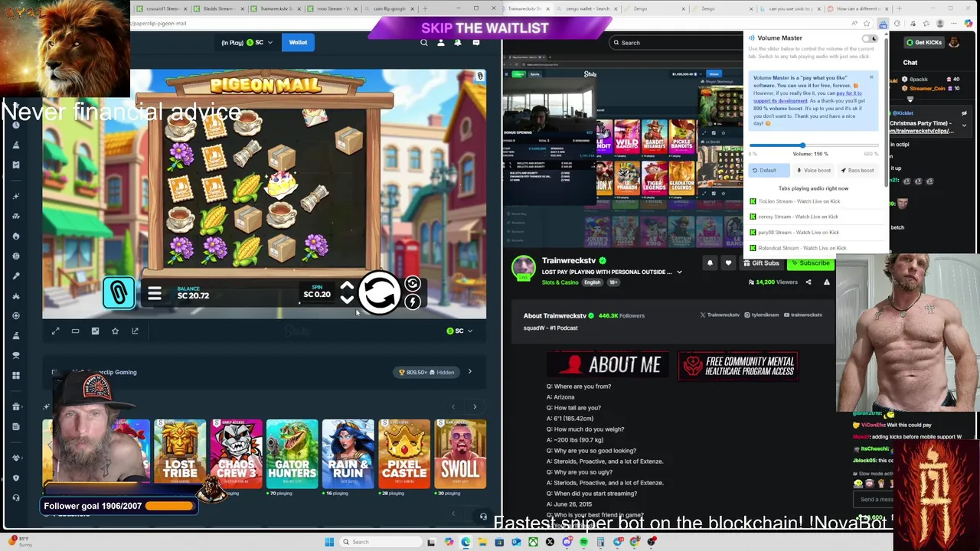
Task: Open the Gator Hunters game
Action: click(x=292, y=454)
